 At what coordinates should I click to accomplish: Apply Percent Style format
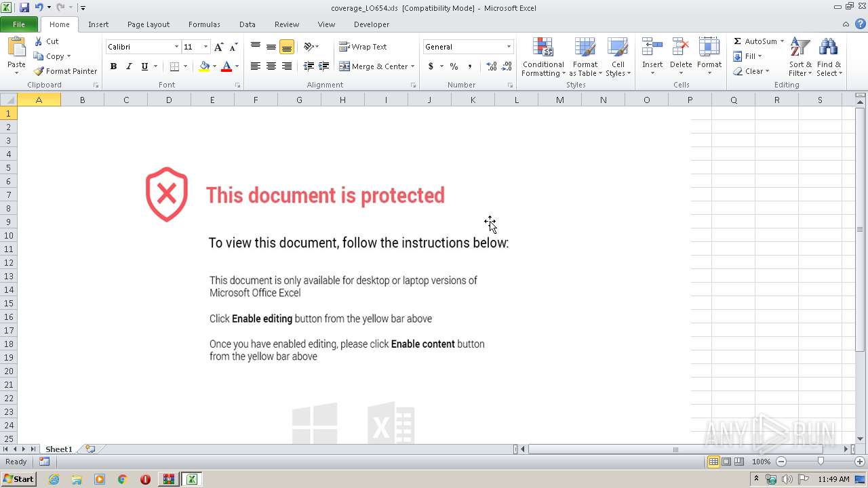click(454, 66)
